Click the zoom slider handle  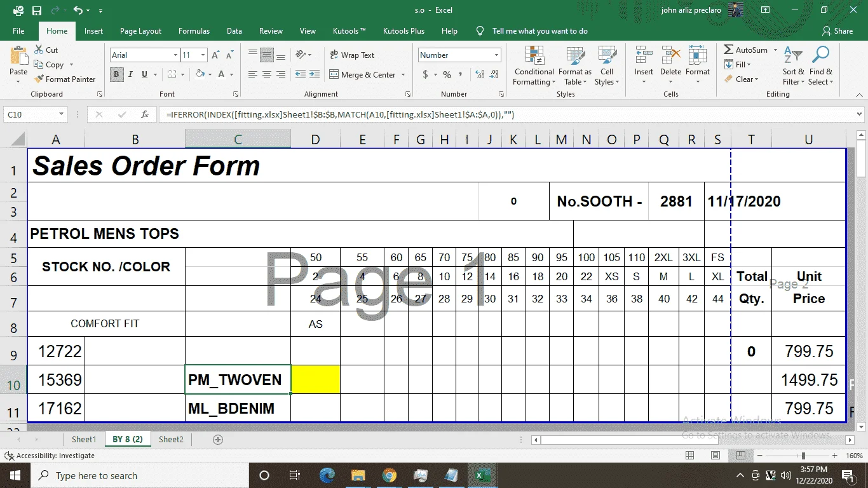[x=804, y=456]
